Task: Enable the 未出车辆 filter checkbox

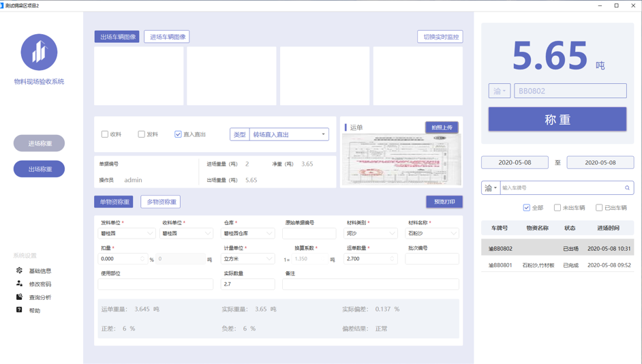Action: 557,208
